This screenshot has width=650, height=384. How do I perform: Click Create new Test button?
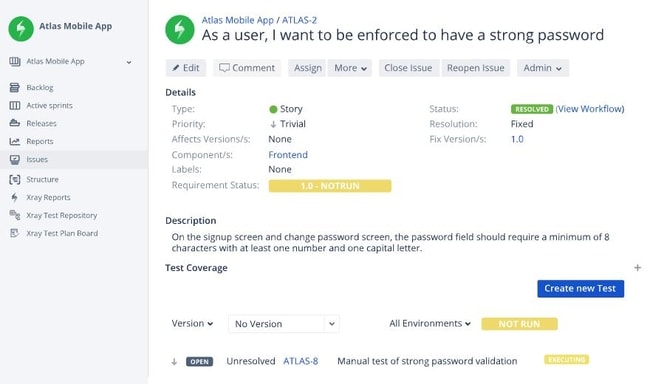pyautogui.click(x=580, y=289)
